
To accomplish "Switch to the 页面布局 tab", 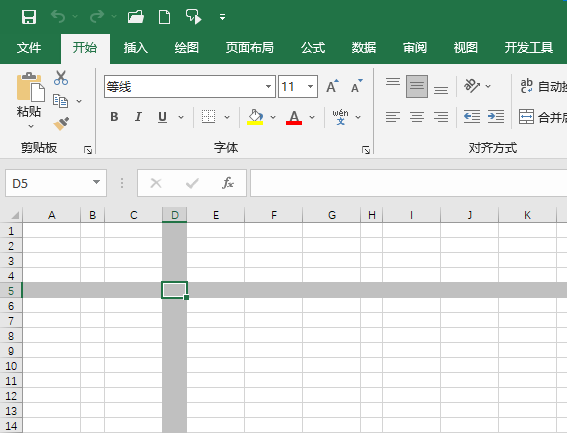I will (x=250, y=48).
